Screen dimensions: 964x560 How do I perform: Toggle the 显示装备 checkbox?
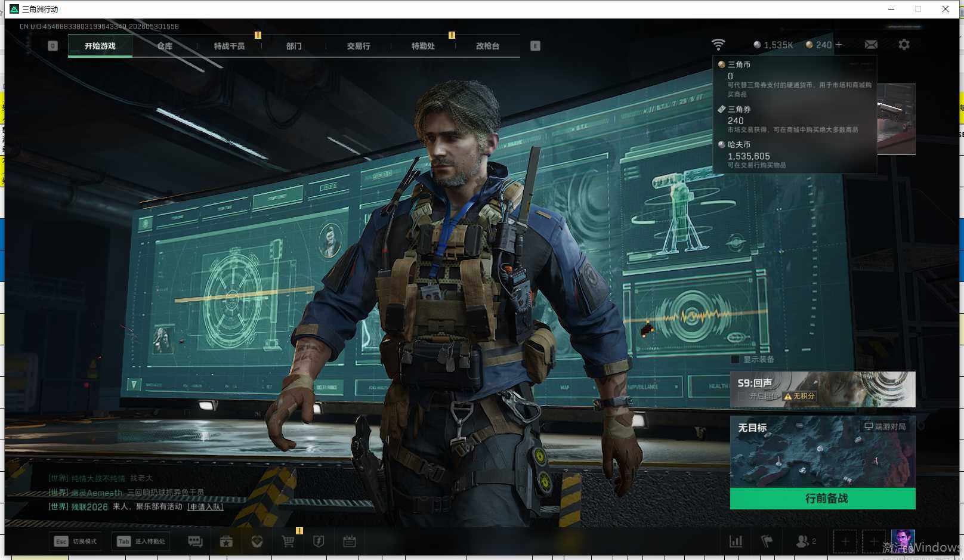click(736, 360)
